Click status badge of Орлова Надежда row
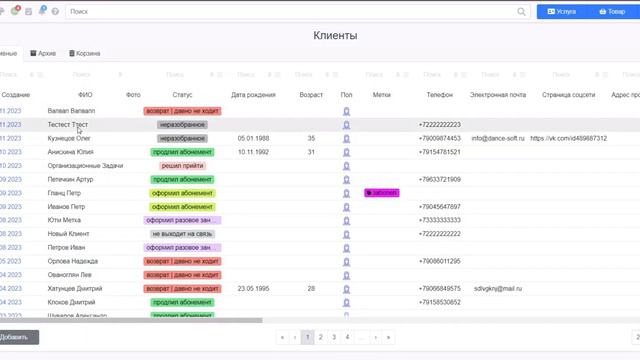The width and height of the screenshot is (640, 360). [x=182, y=261]
